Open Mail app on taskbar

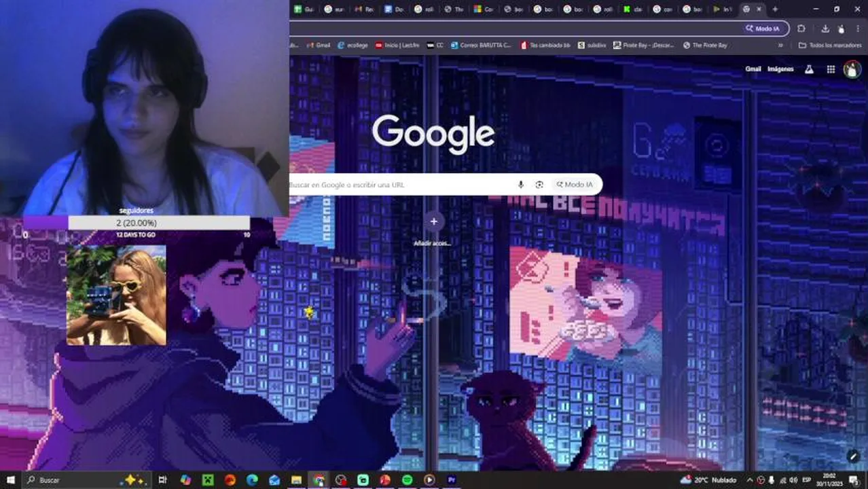pos(274,480)
